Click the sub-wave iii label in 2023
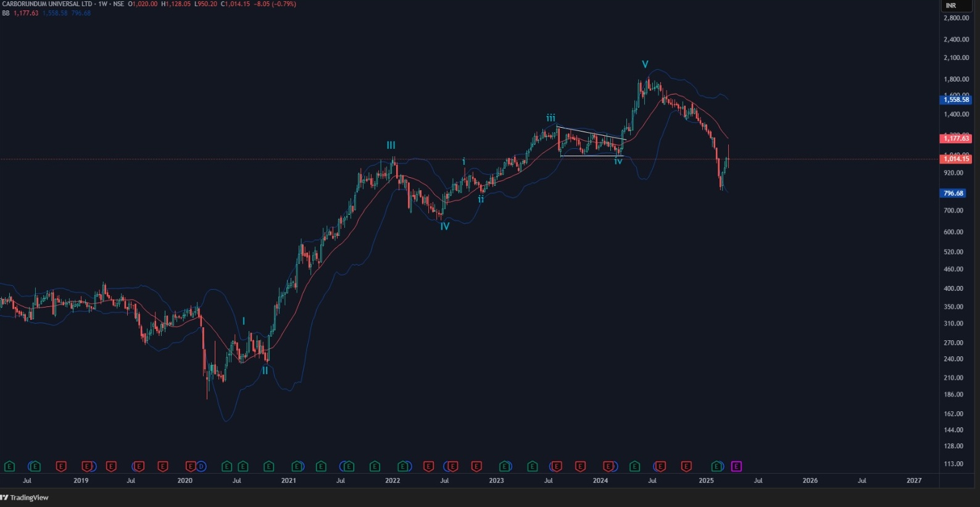Screen dimensions: 980x507 [550, 118]
